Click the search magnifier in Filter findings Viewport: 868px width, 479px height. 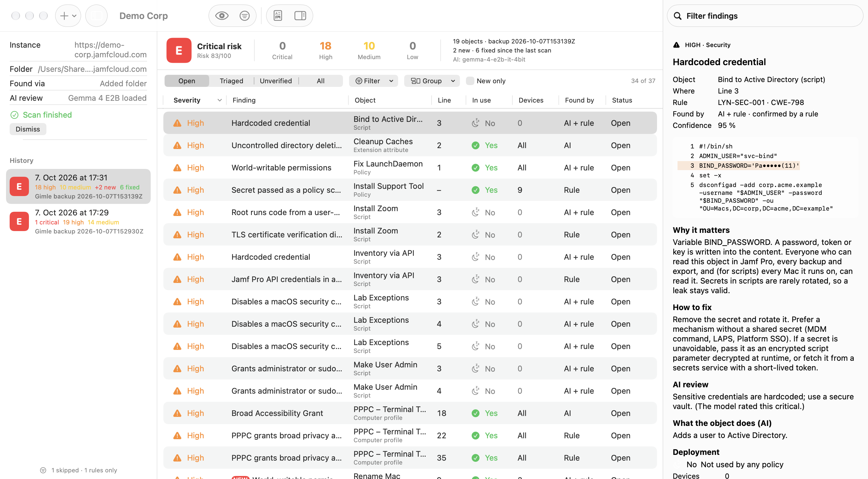[x=678, y=16]
